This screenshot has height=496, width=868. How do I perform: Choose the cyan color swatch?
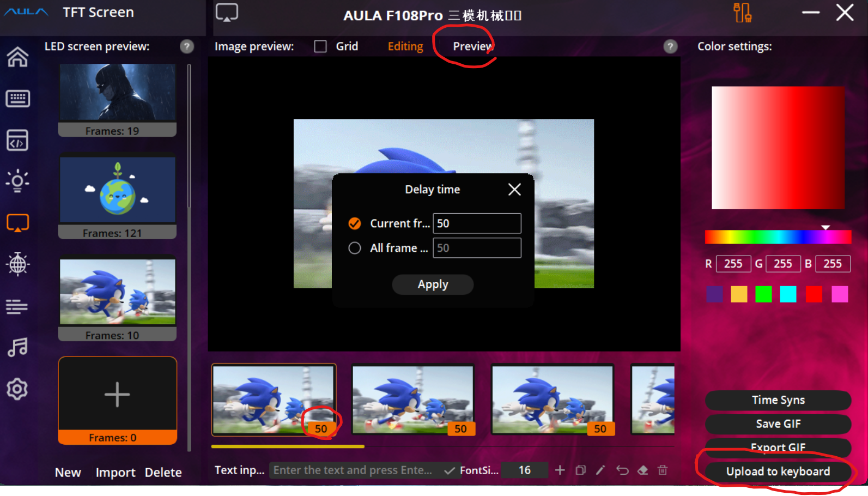coord(788,294)
